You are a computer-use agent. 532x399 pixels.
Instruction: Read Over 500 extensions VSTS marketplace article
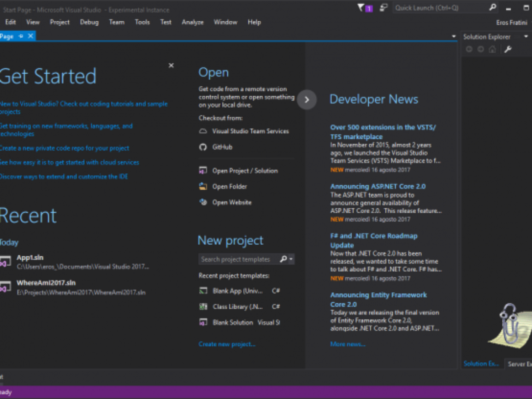coord(383,132)
